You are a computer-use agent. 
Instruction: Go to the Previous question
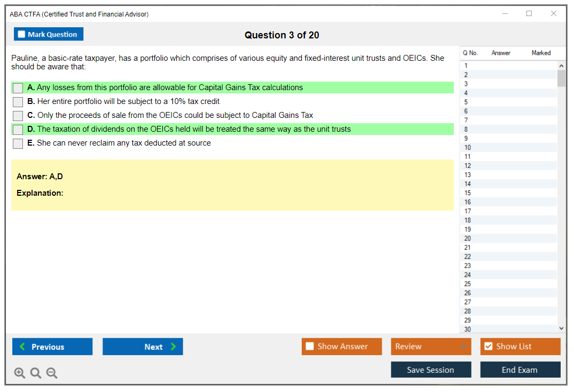coord(52,347)
